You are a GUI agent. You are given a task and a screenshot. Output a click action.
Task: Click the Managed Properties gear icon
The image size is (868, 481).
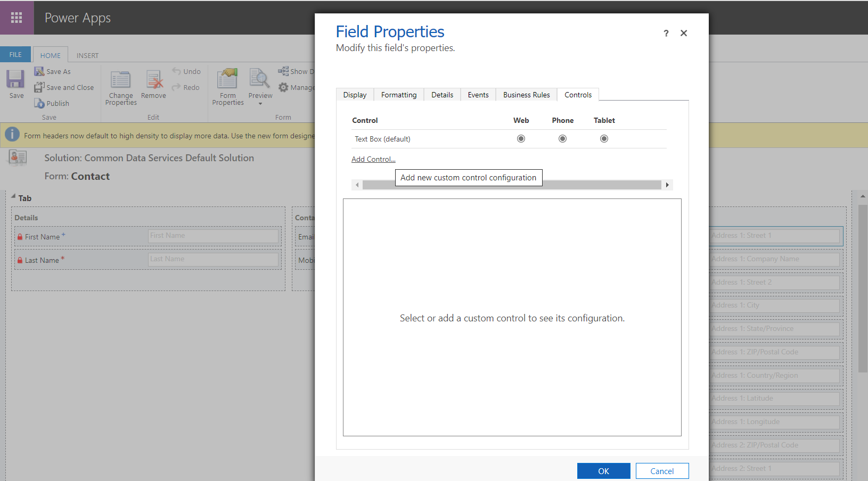tap(283, 87)
